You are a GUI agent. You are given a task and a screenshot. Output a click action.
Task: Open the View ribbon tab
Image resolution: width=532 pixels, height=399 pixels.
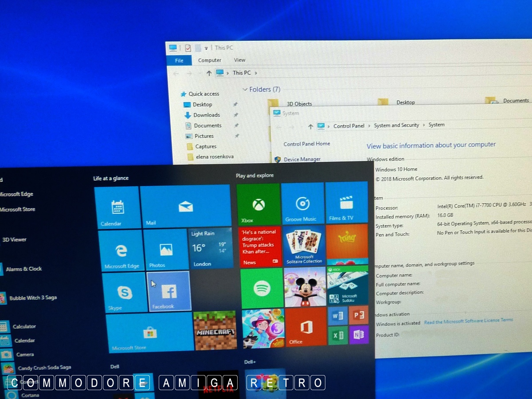point(240,60)
